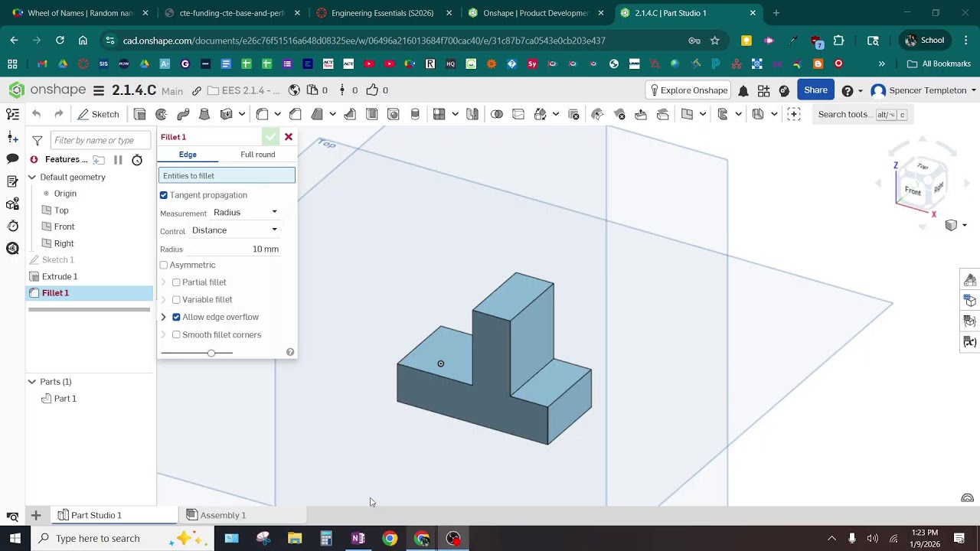Enable the Partial fillet checkbox
The image size is (980, 551).
pyautogui.click(x=176, y=282)
